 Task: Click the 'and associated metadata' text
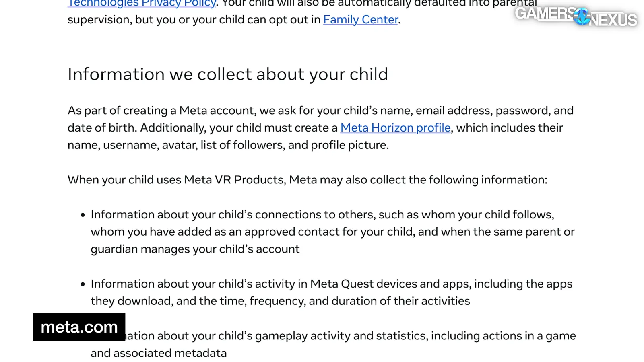point(159,353)
